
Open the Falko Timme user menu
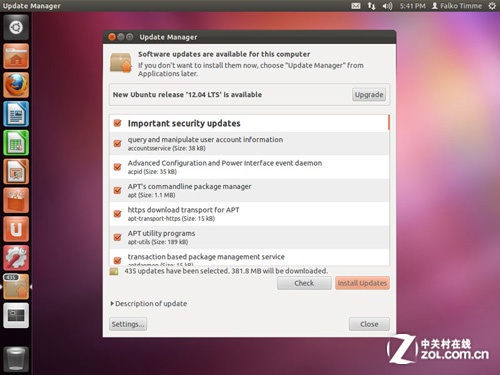[x=456, y=6]
